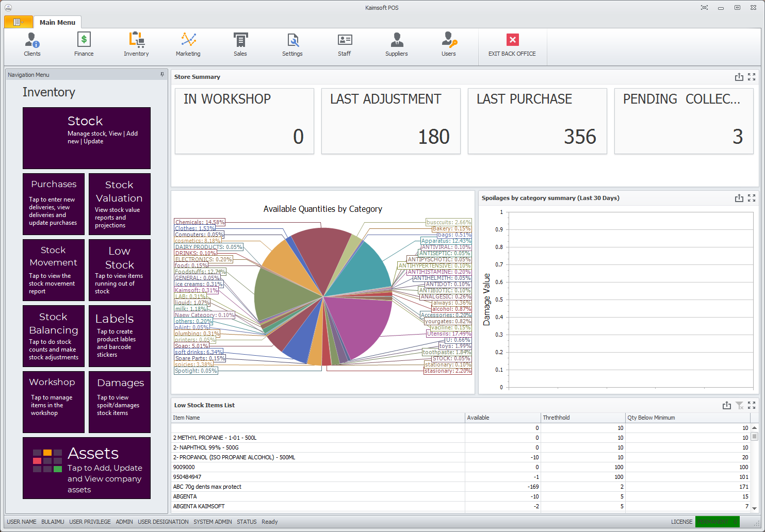Click the LAST ADJUSTMENT summary card
Image resolution: width=765 pixels, height=532 pixels.
[391, 121]
